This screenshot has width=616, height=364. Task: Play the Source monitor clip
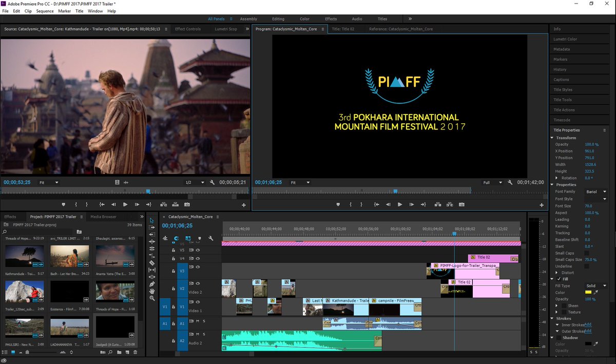pos(125,204)
